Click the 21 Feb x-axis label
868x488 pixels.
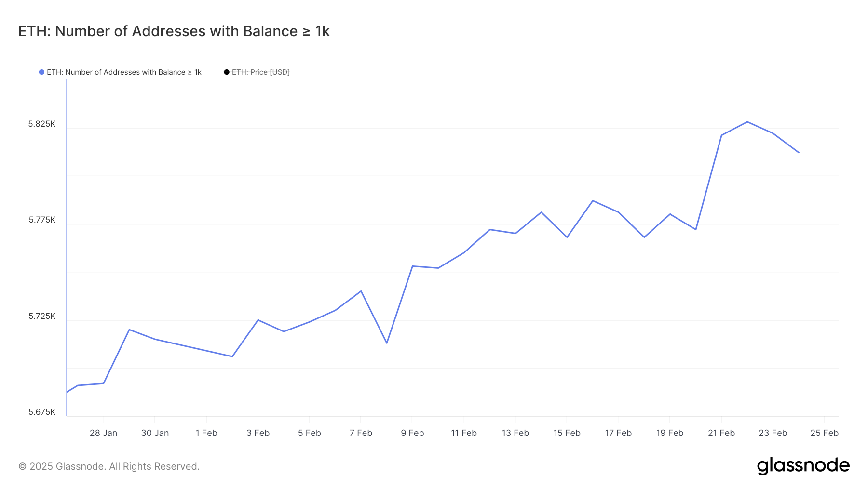tap(721, 433)
